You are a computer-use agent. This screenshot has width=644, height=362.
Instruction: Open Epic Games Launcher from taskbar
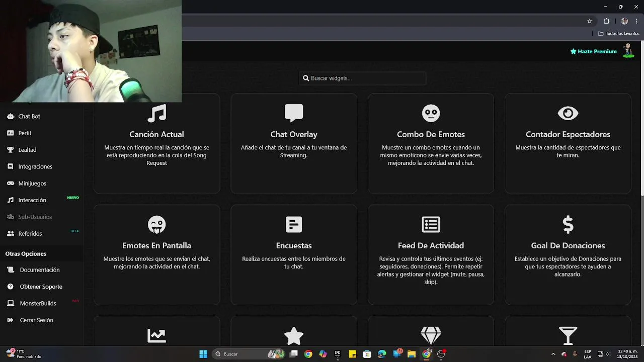(x=338, y=354)
